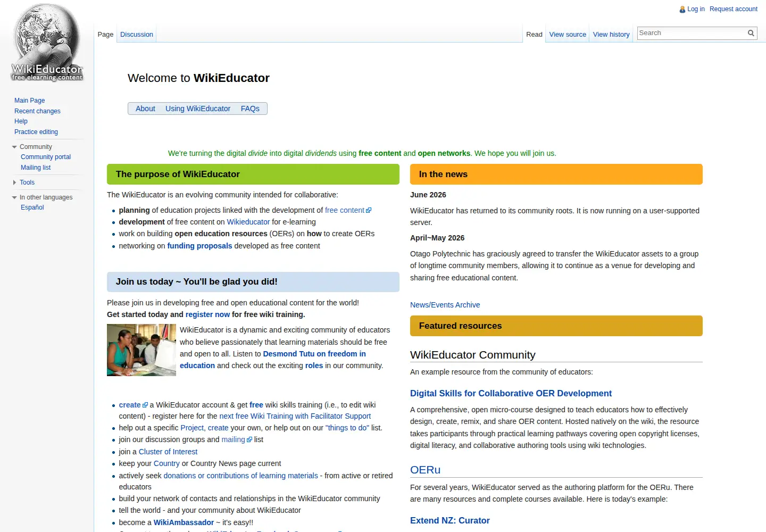The image size is (766, 532).
Task: Open Practice editing sidebar link
Action: [x=36, y=132]
